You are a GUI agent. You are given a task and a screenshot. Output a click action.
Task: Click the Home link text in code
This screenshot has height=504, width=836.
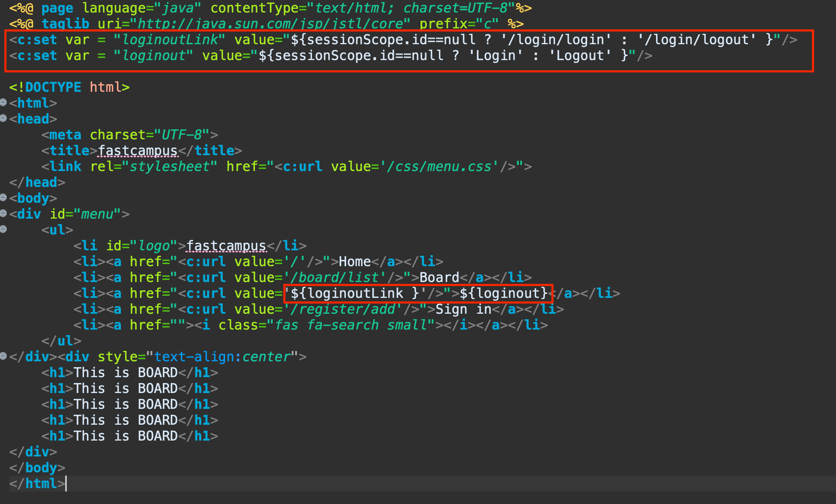355,262
